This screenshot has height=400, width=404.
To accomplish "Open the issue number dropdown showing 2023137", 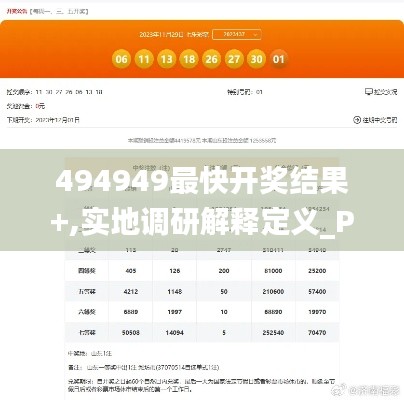I will click(237, 34).
